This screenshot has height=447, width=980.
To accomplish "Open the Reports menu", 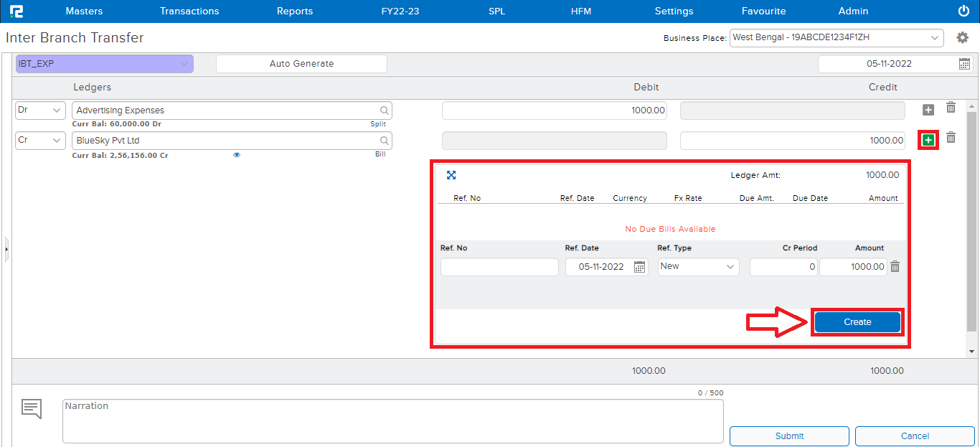I will coord(295,11).
